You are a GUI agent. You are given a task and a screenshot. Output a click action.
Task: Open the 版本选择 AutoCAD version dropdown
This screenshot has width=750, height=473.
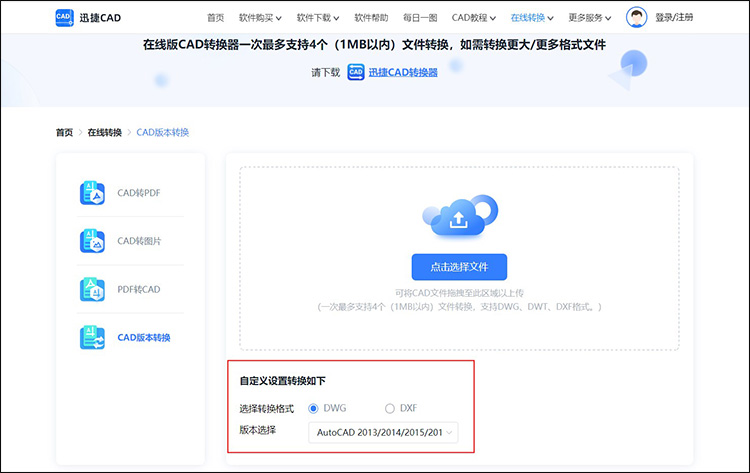383,432
